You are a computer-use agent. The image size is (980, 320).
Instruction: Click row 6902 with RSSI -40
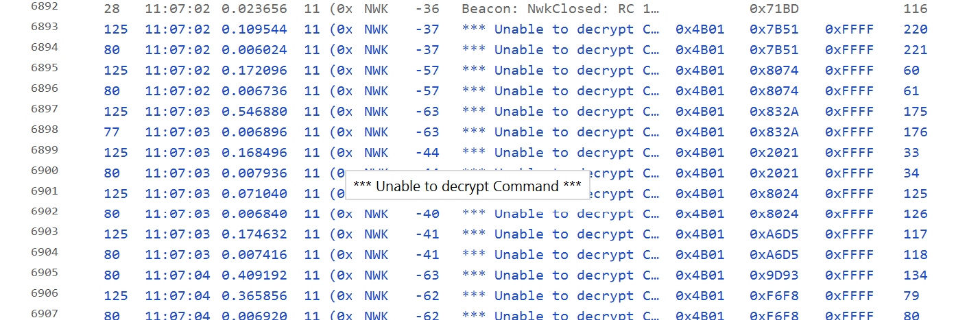pyautogui.click(x=427, y=214)
